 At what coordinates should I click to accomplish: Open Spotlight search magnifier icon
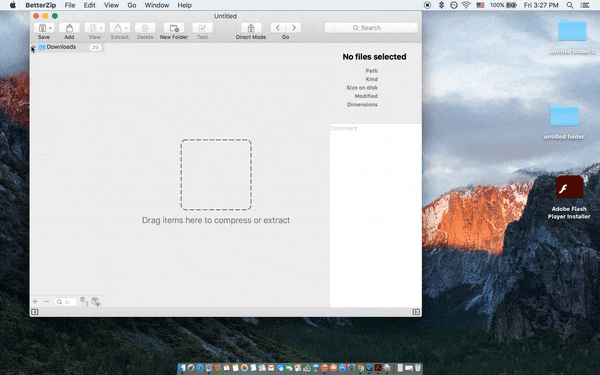click(x=570, y=5)
